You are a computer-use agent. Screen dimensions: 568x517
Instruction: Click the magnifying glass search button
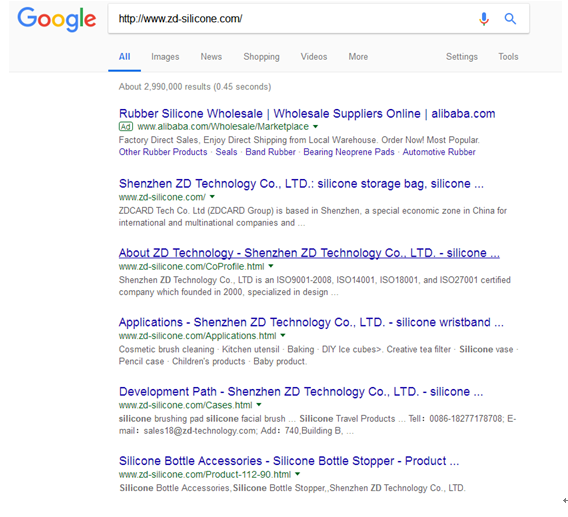510,18
